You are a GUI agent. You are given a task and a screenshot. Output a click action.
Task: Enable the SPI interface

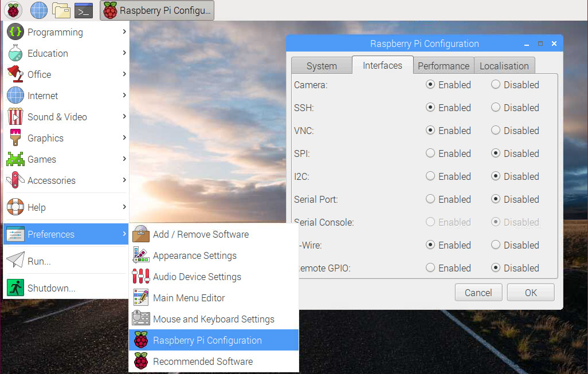[430, 153]
